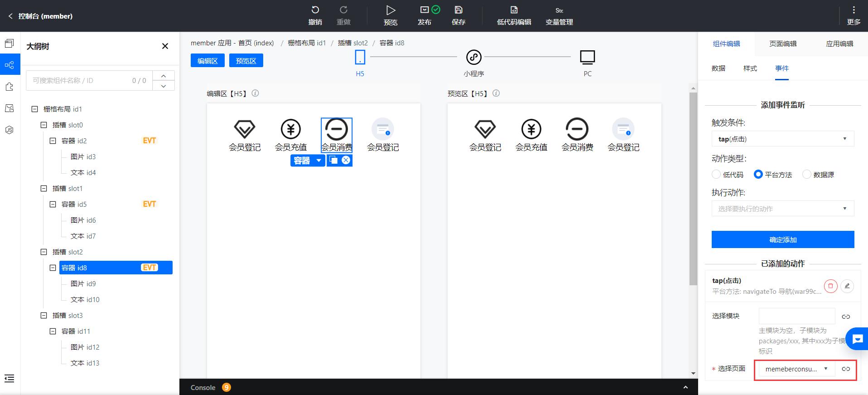
Task: Collapse the 栅格布局 id1 tree node
Action: (x=34, y=109)
